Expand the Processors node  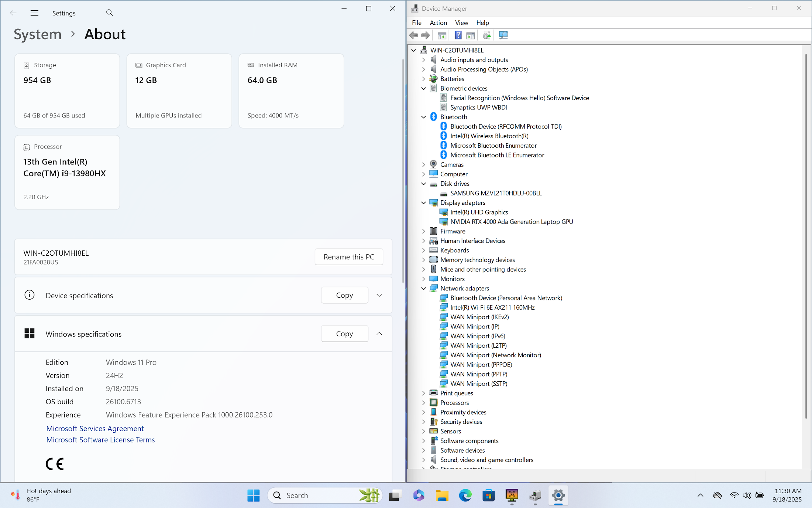point(424,403)
